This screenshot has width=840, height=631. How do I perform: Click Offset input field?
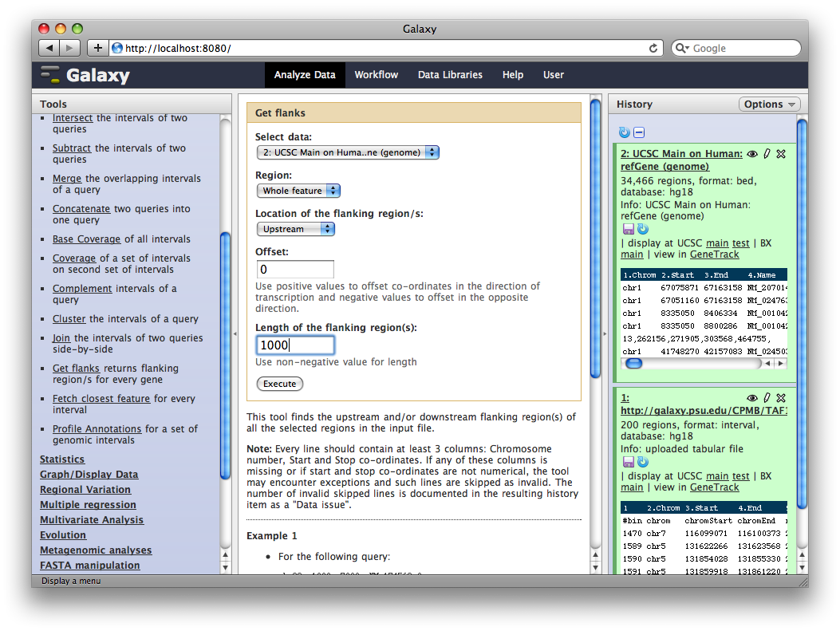pos(295,269)
